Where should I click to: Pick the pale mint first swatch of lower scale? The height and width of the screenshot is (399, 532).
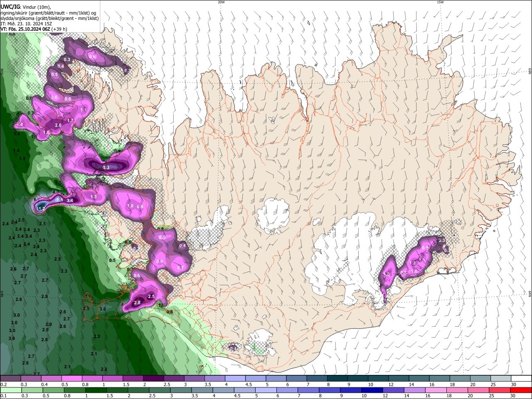click(x=10, y=390)
